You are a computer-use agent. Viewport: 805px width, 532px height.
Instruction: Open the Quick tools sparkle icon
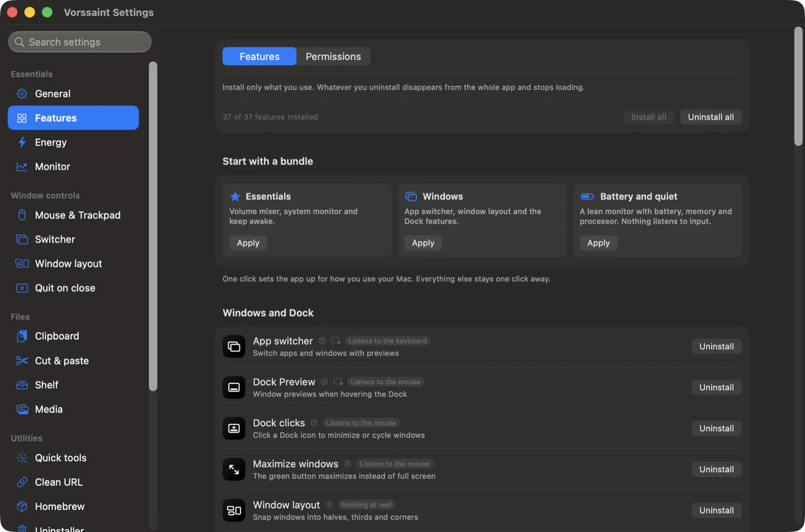22,458
